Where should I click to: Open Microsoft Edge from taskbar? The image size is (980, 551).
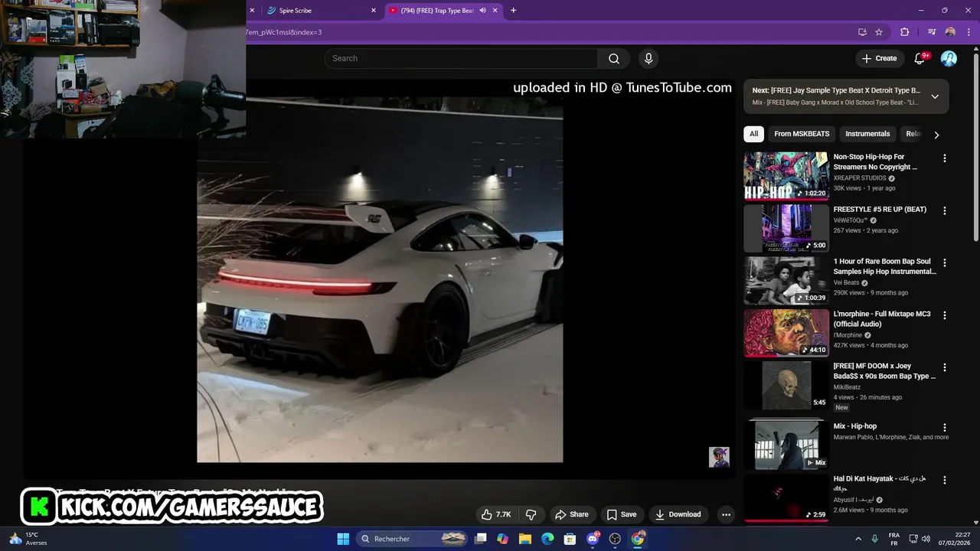click(x=547, y=539)
